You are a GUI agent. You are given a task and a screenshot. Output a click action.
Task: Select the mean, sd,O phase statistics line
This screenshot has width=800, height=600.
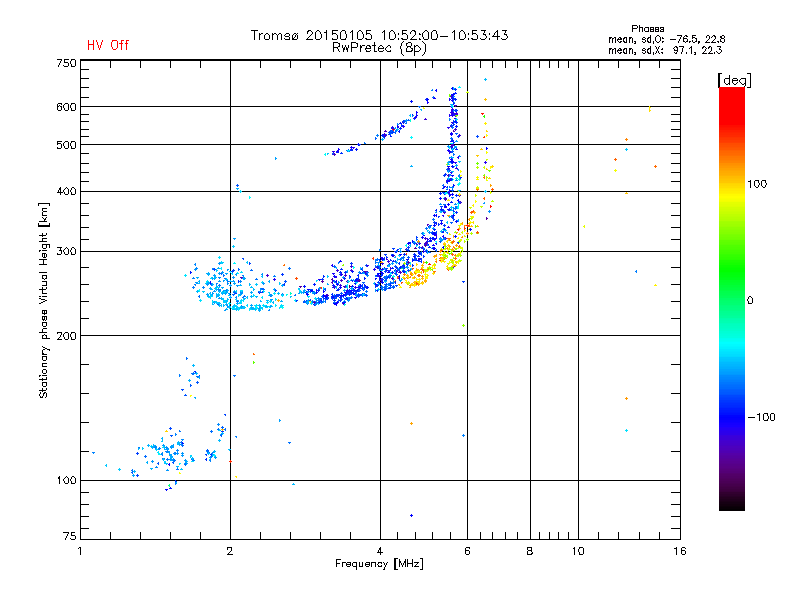tap(666, 39)
